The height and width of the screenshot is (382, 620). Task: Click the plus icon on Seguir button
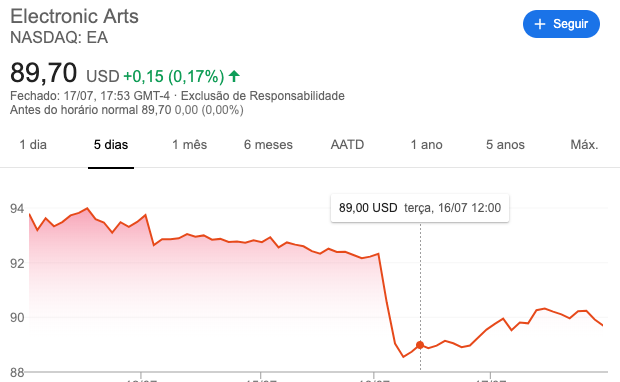(x=540, y=24)
